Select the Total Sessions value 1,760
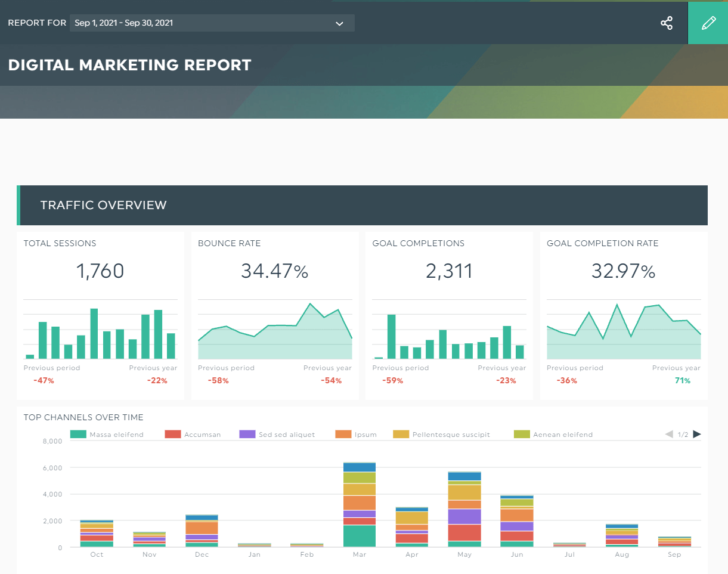Viewport: 728px width, 574px height. coord(100,271)
